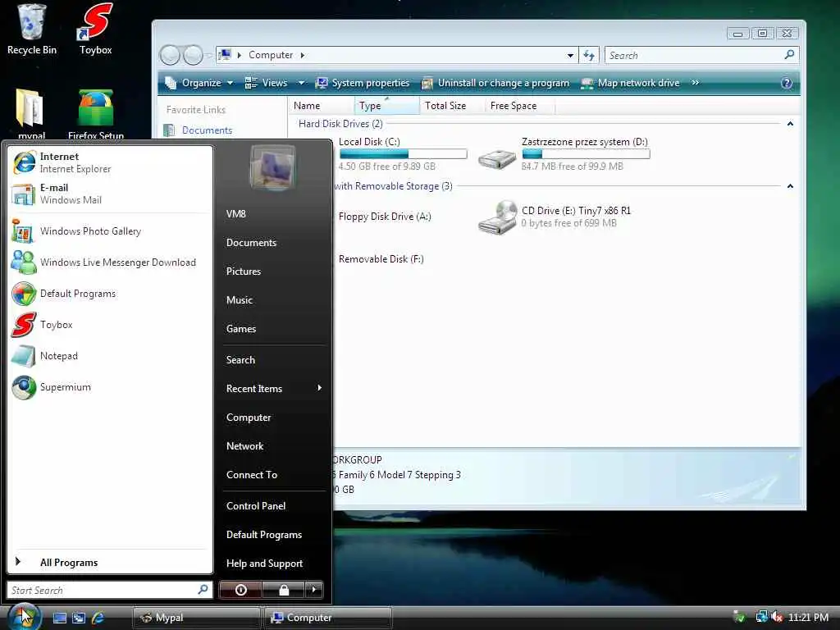Click the user account picture
Screen dimensions: 840x630
click(272, 167)
